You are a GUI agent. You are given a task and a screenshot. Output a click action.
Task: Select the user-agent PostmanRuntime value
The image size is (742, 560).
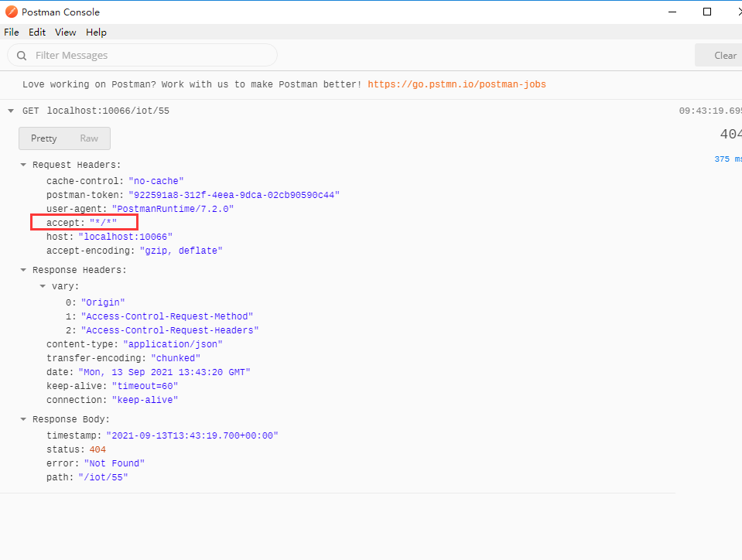[x=173, y=209]
